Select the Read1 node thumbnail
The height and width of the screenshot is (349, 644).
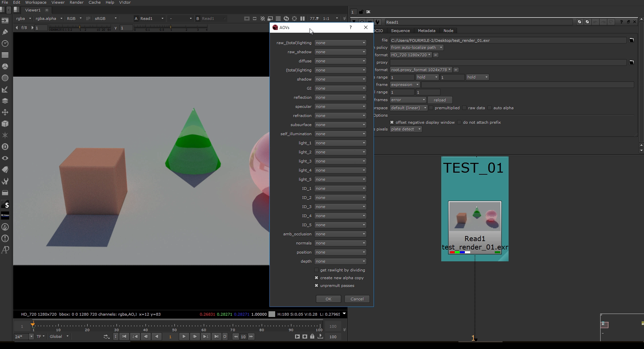click(475, 216)
